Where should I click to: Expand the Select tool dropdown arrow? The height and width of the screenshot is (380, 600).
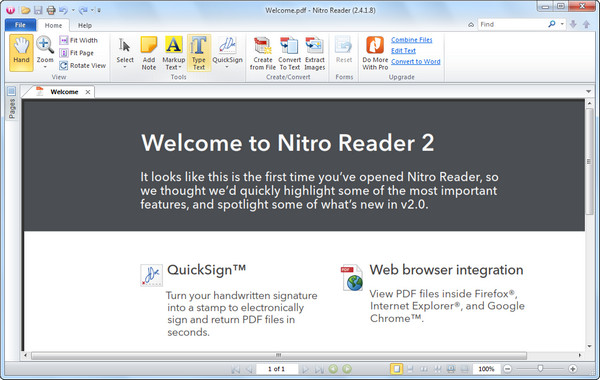[125, 67]
